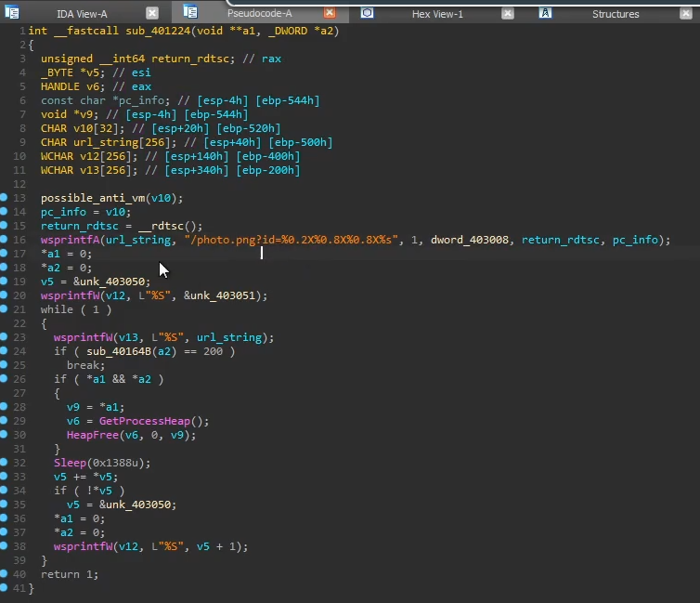The width and height of the screenshot is (700, 603).
Task: Close the IDA View-A tab
Action: coord(152,13)
